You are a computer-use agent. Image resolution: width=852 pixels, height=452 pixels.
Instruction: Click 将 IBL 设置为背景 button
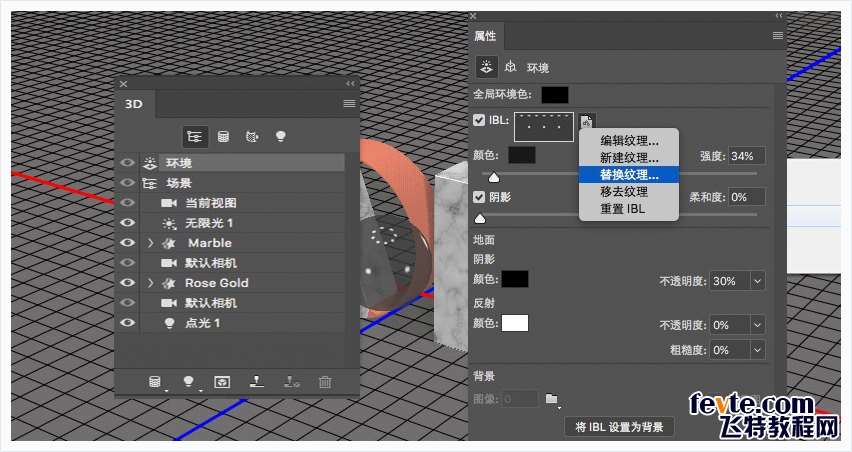(x=619, y=427)
